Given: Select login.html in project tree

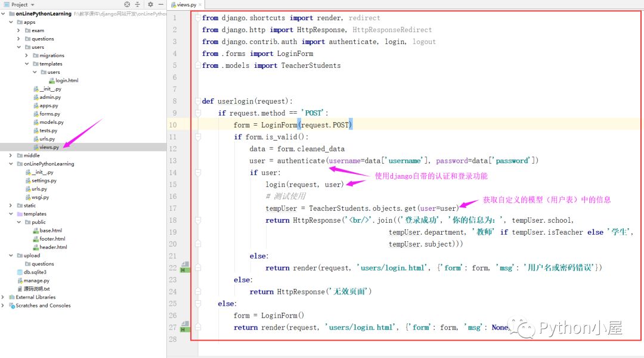Looking at the screenshot, I should coord(67,80).
